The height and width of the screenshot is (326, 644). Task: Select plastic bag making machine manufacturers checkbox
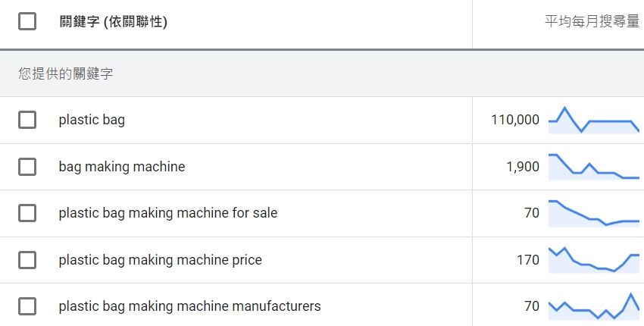point(27,306)
